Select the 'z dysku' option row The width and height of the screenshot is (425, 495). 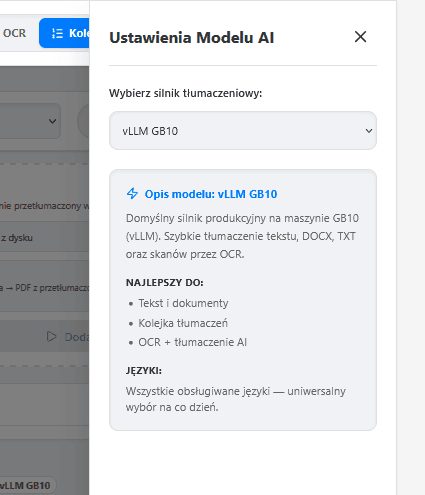pos(44,238)
